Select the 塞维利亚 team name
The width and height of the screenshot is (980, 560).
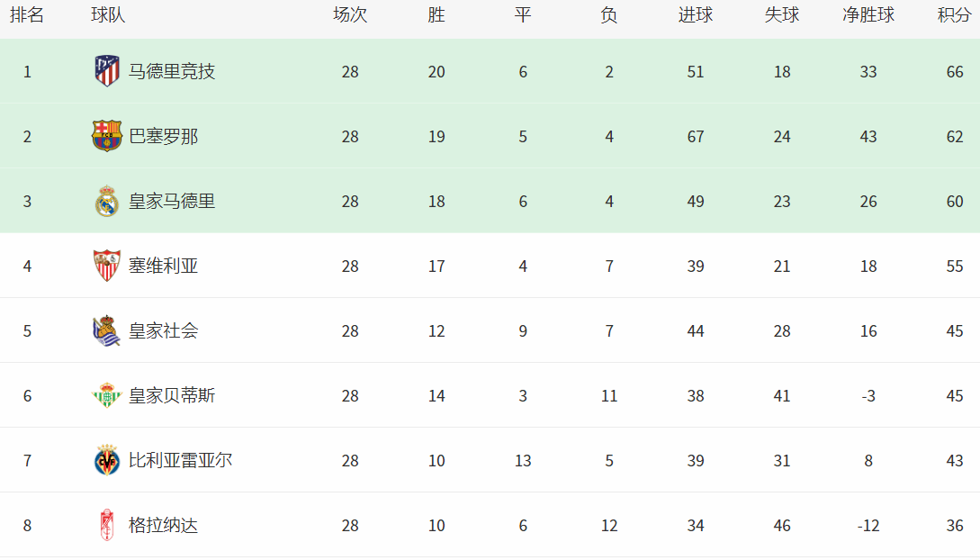pos(163,266)
